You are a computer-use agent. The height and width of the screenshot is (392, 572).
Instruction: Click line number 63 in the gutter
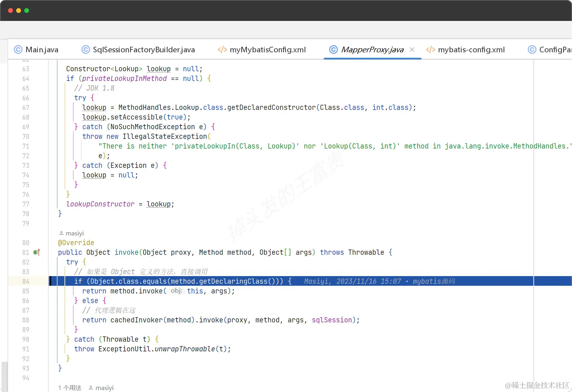[x=26, y=69]
